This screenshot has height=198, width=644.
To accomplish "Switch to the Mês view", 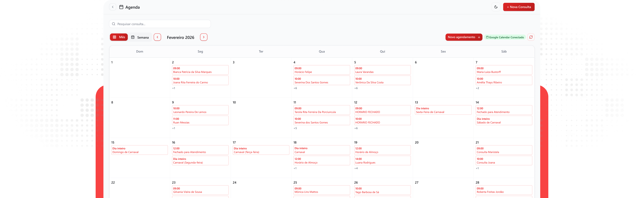I will [x=119, y=37].
